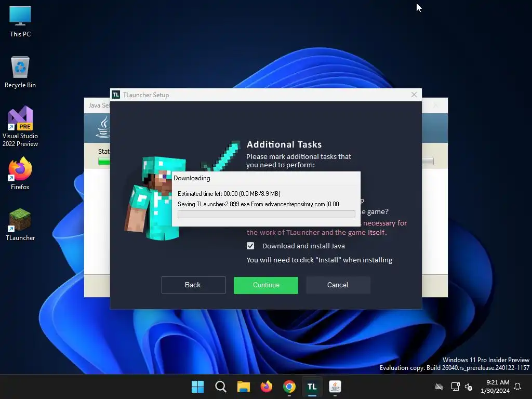Click the Back button
Screen dimensions: 532x399
pos(193,285)
